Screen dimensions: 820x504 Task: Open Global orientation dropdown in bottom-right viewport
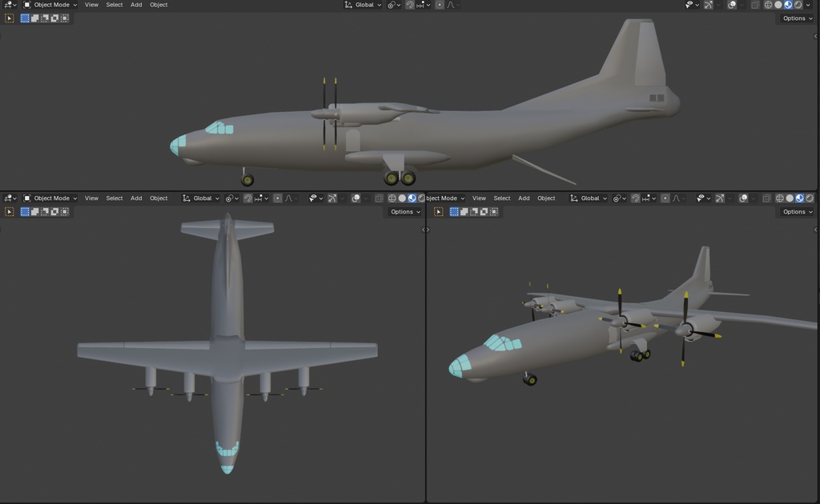589,198
